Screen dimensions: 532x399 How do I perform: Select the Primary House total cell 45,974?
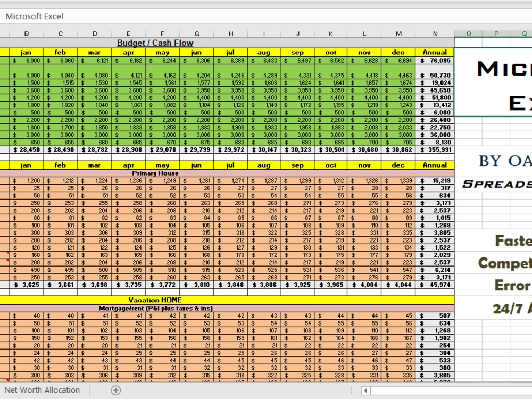tap(435, 285)
